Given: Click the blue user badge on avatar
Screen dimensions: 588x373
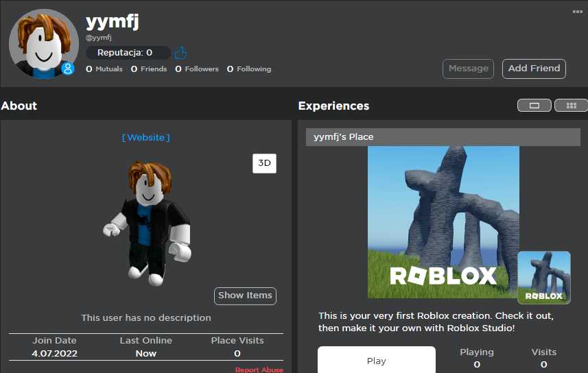Looking at the screenshot, I should tap(68, 69).
